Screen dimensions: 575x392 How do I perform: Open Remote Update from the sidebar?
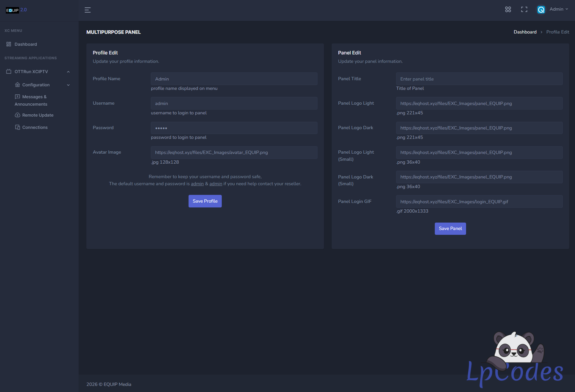click(38, 115)
